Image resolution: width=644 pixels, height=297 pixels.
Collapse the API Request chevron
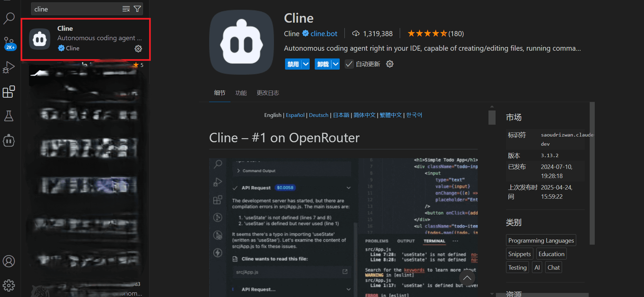[348, 188]
